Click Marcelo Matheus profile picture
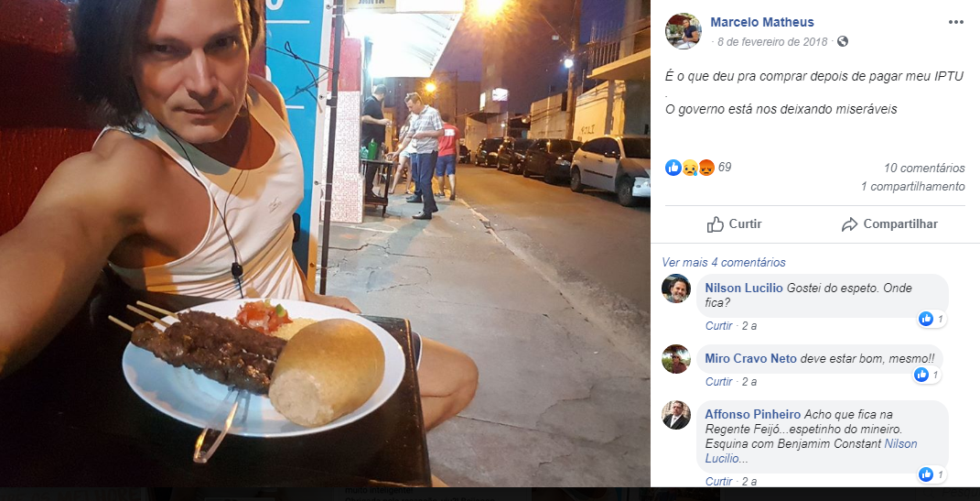This screenshot has width=980, height=501. [684, 31]
